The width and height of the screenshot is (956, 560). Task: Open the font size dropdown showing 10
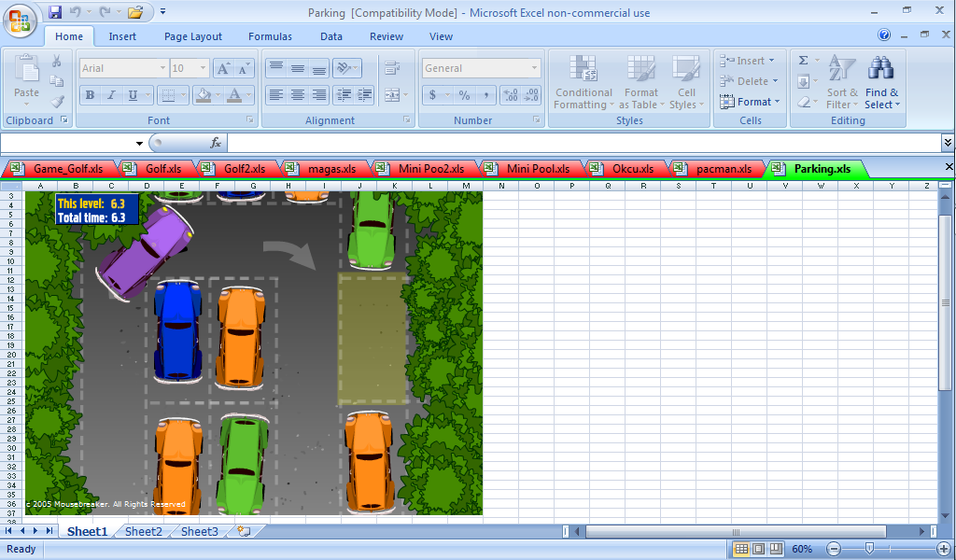tap(204, 68)
